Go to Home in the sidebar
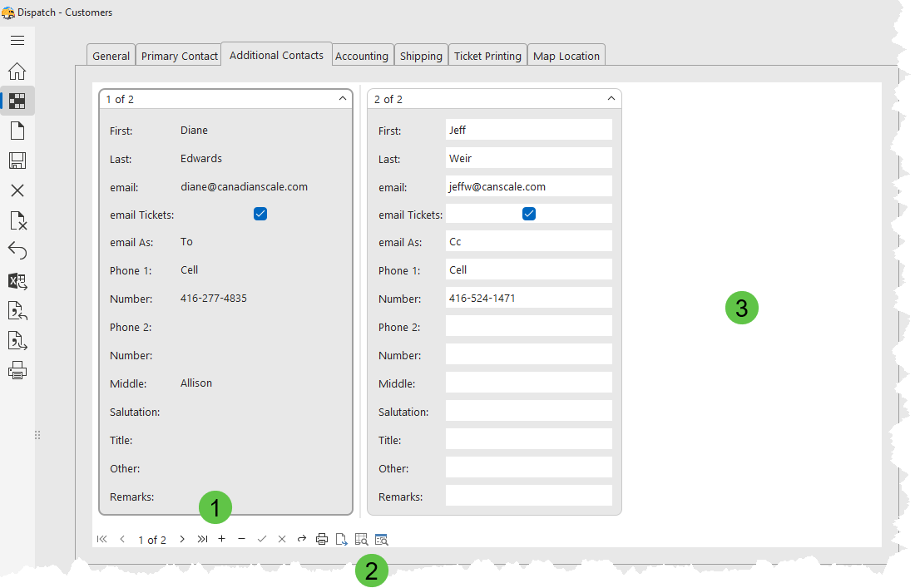 point(17,71)
